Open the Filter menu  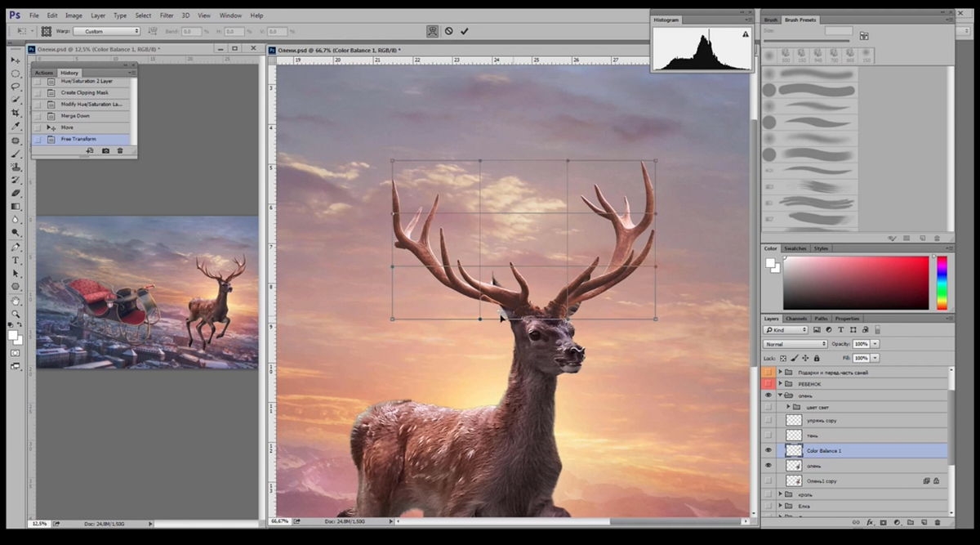pos(167,16)
